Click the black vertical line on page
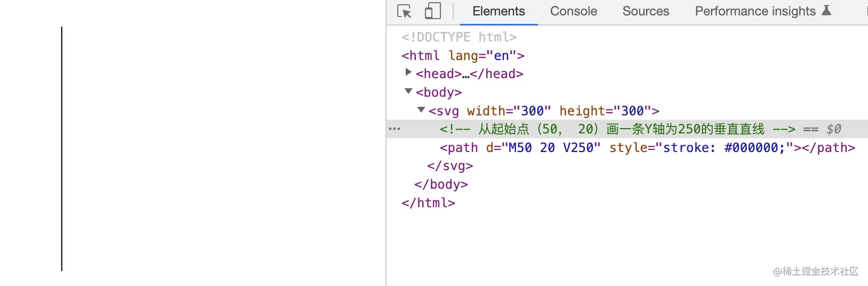868x286 pixels. point(62,149)
